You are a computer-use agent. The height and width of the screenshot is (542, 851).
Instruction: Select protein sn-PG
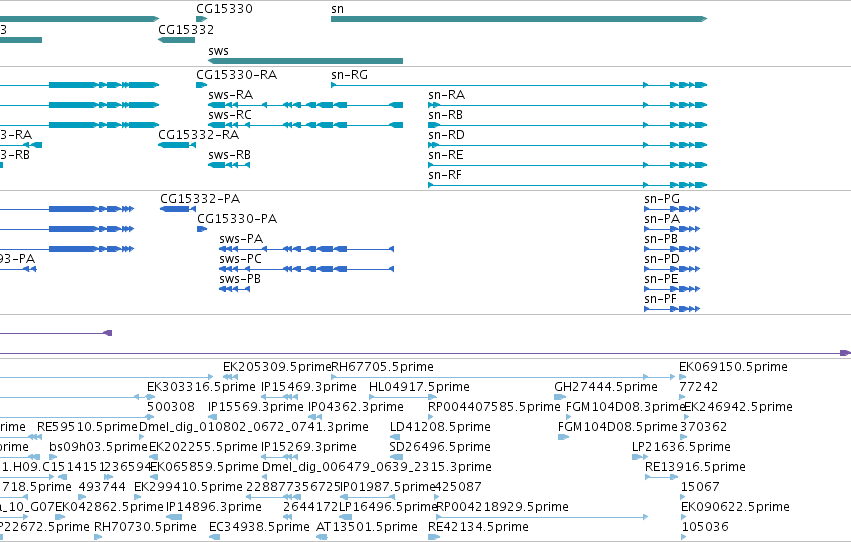click(672, 209)
